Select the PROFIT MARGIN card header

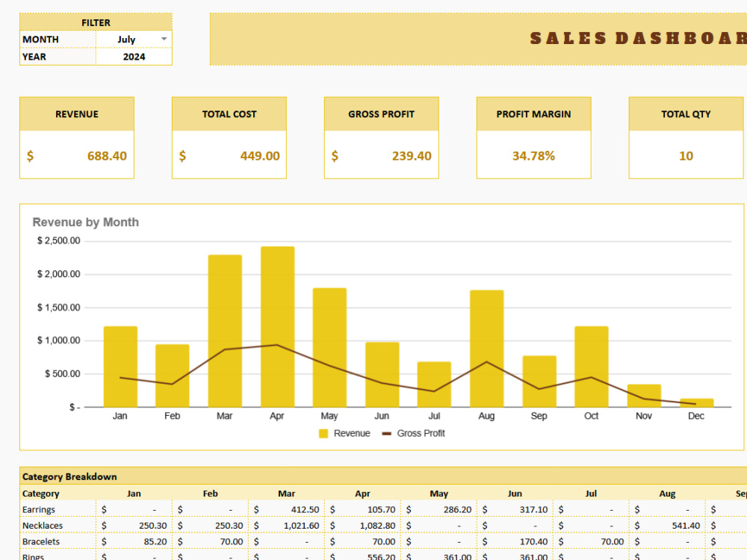(x=533, y=114)
